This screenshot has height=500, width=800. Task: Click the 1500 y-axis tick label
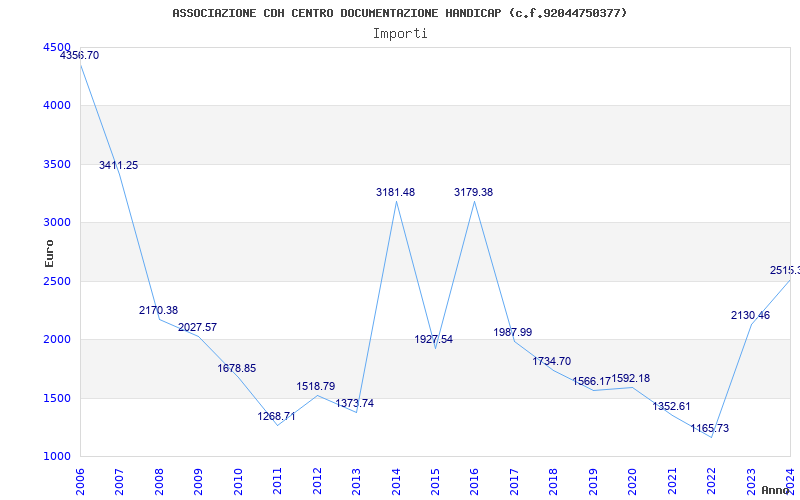(57, 398)
